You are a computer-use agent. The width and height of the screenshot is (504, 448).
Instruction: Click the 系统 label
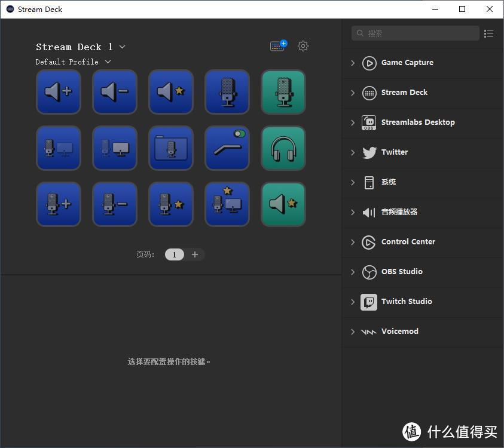click(x=388, y=182)
